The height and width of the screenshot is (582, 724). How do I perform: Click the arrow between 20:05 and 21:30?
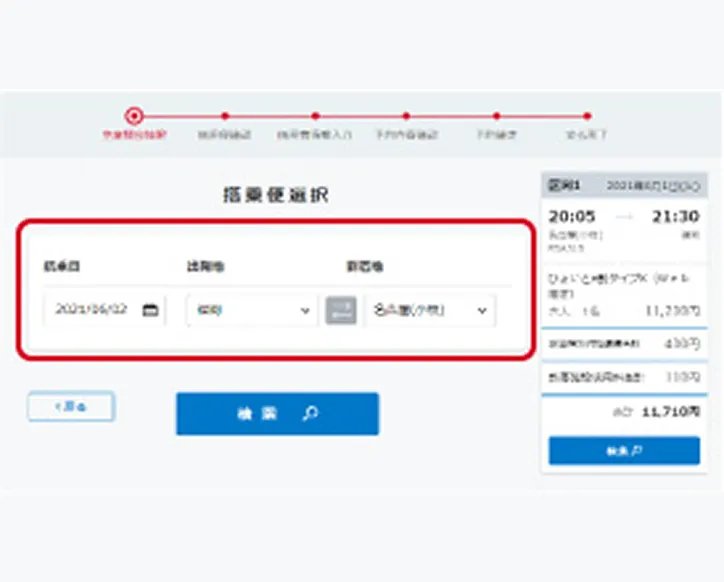point(624,216)
